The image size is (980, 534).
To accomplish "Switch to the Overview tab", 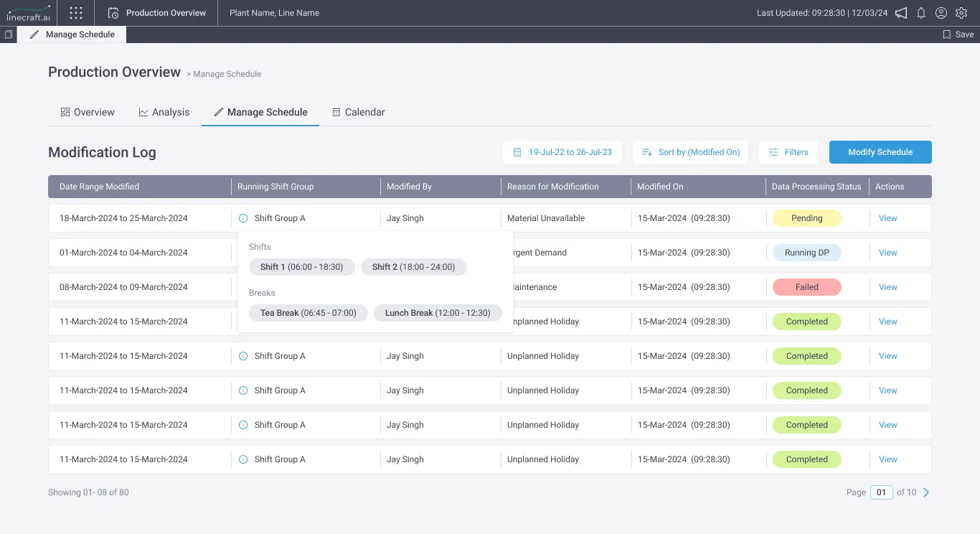I will click(x=88, y=112).
